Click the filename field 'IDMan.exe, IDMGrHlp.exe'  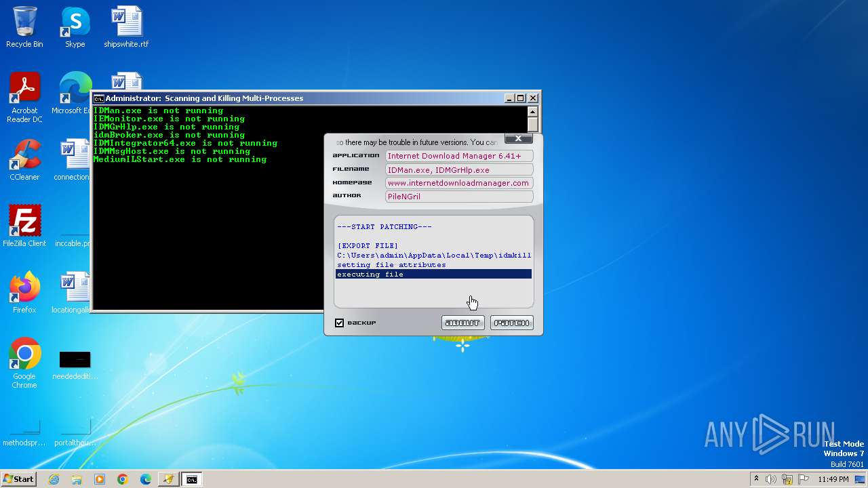[459, 169]
